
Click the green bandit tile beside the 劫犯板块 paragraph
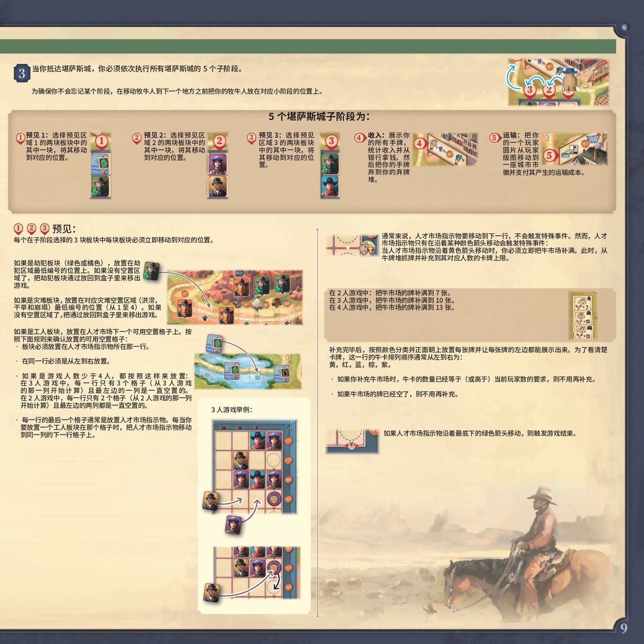pyautogui.click(x=152, y=271)
